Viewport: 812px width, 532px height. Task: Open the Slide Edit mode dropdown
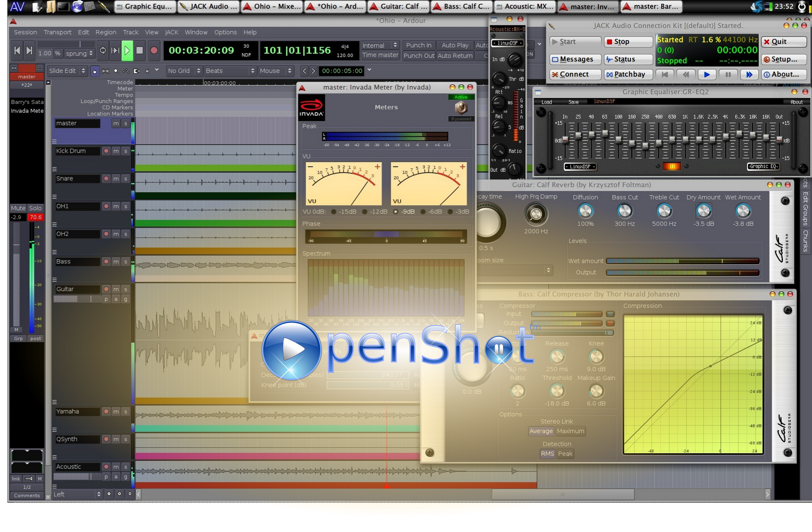point(67,71)
